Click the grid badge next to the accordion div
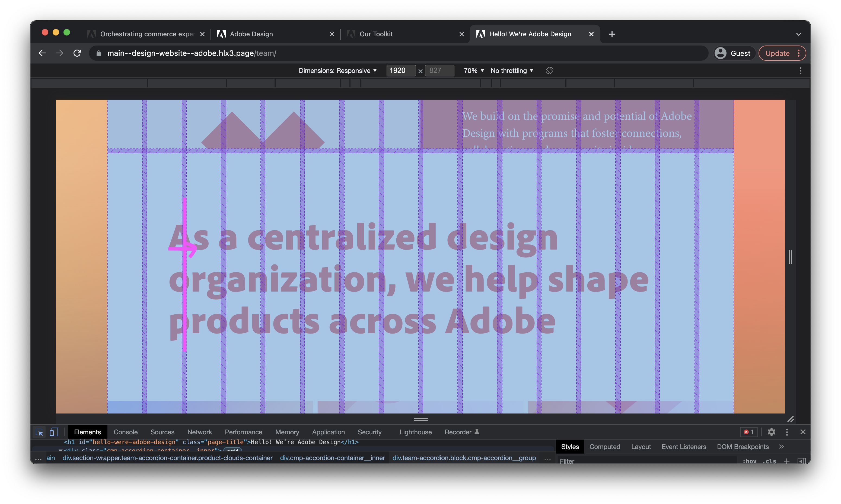Viewport: 841px width, 504px height. point(233,451)
